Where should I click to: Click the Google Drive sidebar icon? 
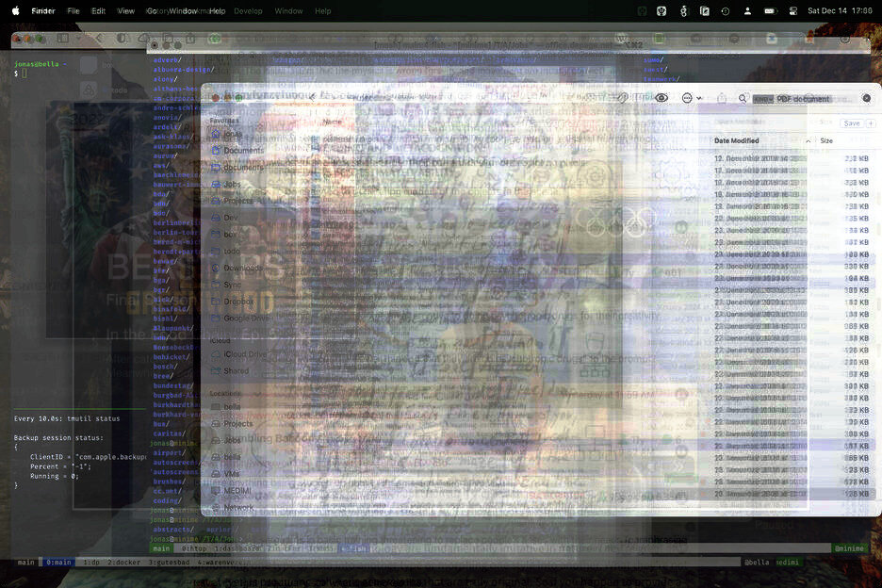(x=216, y=318)
